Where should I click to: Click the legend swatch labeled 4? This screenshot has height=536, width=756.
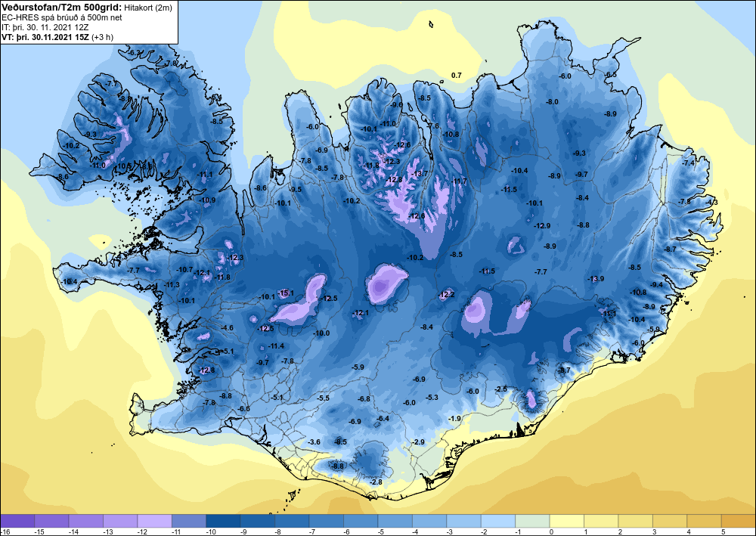705,521
